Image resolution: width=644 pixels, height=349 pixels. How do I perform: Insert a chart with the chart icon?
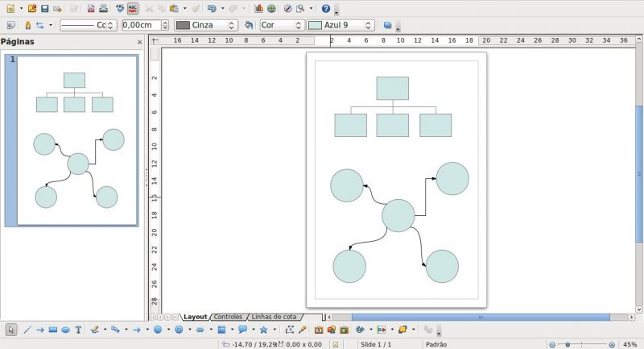tap(258, 8)
